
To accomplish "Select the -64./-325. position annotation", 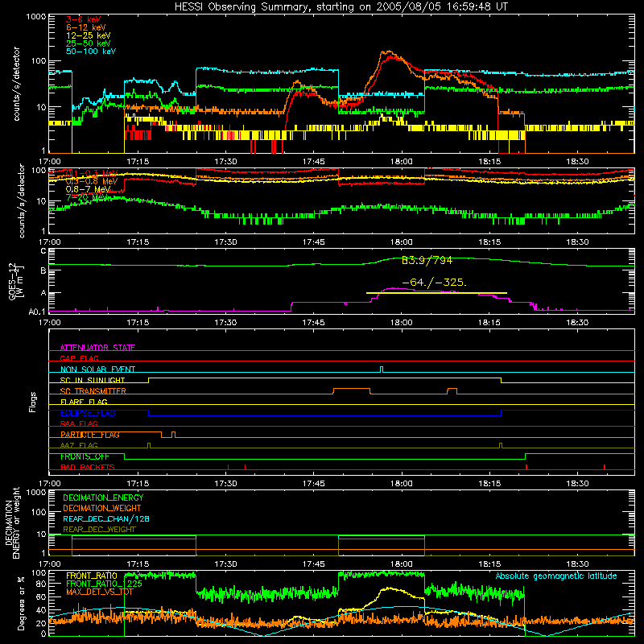I will (434, 283).
